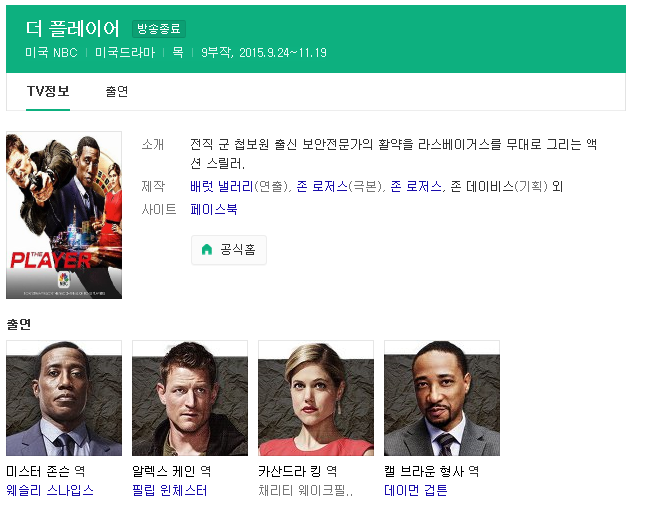Open actor link 데이먼 겁튼
This screenshot has width=646, height=512.
click(416, 490)
